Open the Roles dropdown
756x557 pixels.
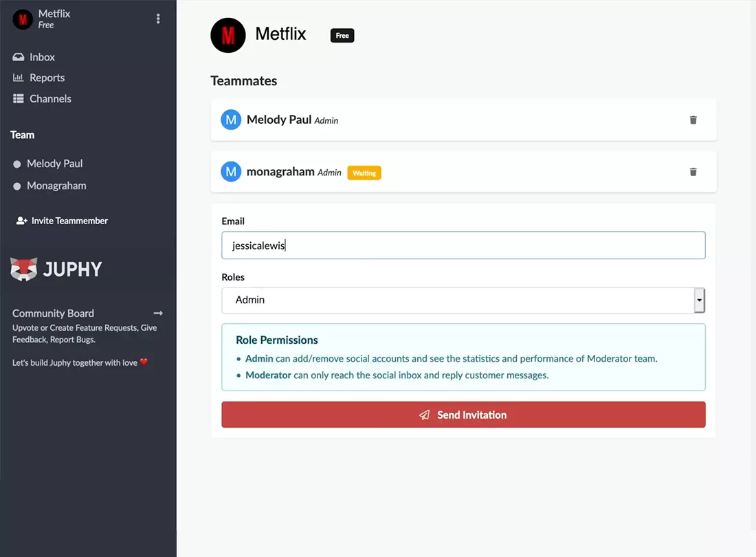pos(463,301)
